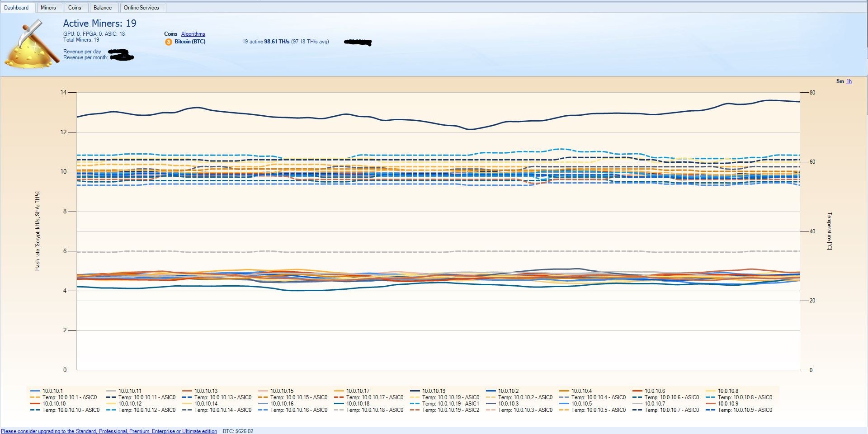Click the Algorithms link

point(193,34)
